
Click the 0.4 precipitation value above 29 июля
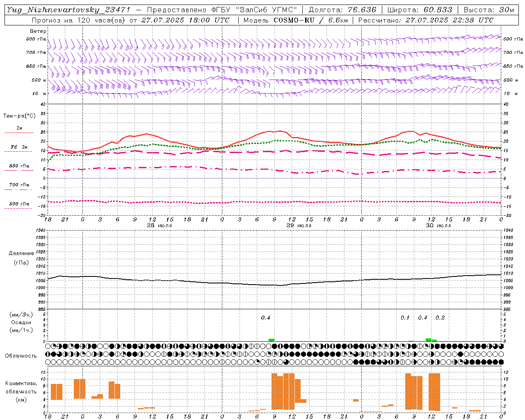tap(266, 318)
